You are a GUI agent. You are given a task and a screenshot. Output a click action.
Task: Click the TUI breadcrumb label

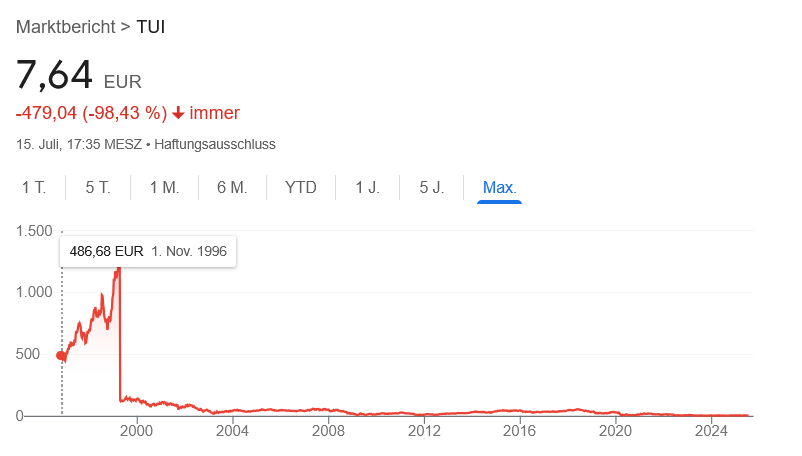(151, 26)
